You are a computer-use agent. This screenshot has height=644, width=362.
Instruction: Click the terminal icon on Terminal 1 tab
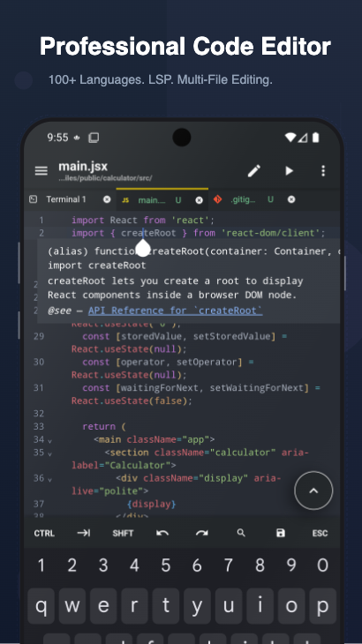[34, 199]
